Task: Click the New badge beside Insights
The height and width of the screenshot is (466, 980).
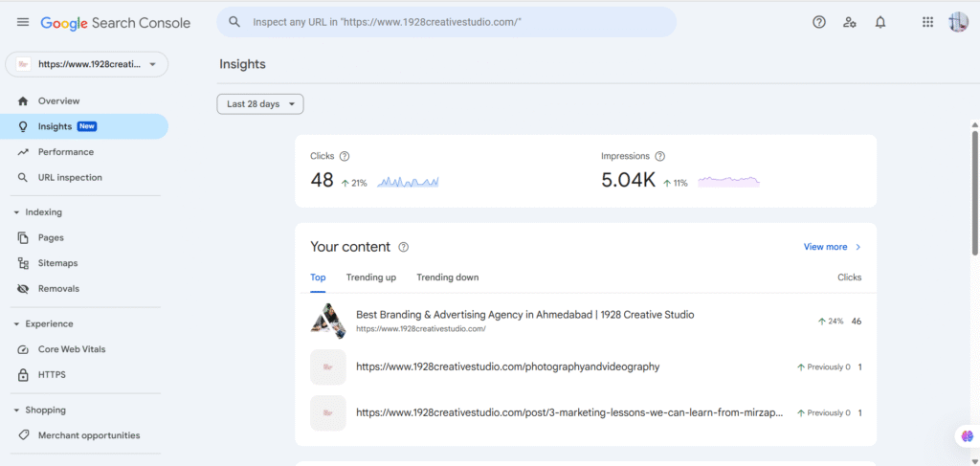Action: pyautogui.click(x=87, y=127)
